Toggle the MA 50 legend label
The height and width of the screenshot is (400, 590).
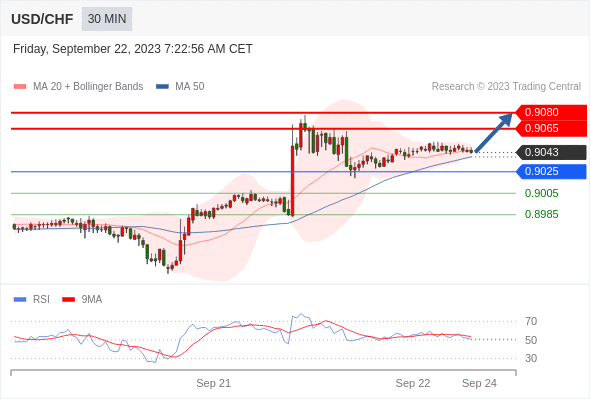coord(190,87)
